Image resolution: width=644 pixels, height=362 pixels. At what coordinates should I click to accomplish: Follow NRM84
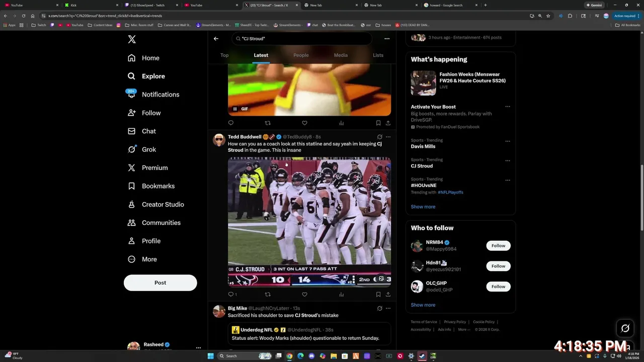(498, 246)
